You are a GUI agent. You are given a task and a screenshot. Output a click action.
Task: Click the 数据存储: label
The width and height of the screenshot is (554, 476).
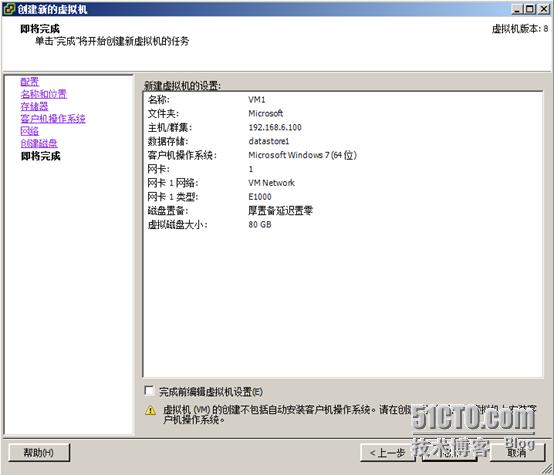tap(168, 141)
